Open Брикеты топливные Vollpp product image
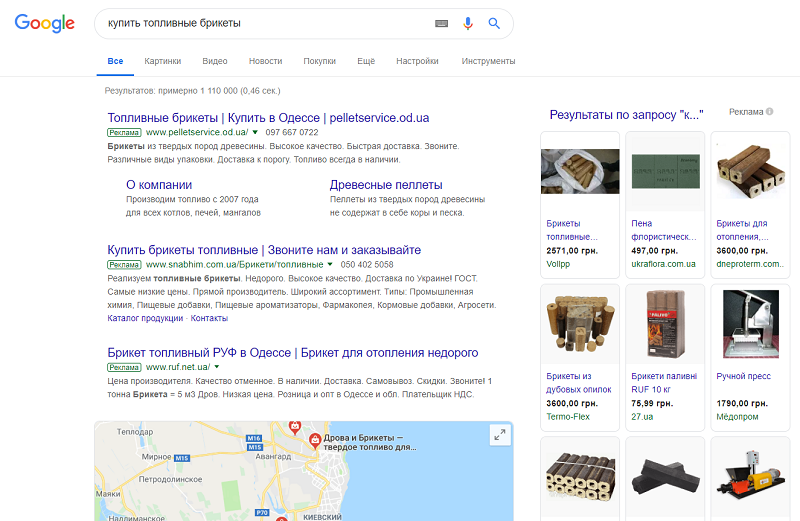 [580, 171]
